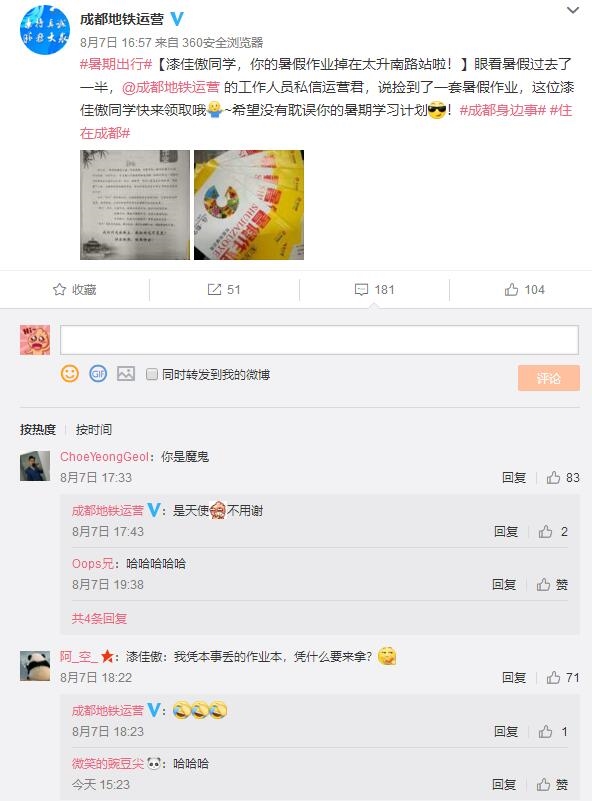Click the emoji smiley icon under comment box
The width and height of the screenshot is (592, 801).
click(70, 374)
